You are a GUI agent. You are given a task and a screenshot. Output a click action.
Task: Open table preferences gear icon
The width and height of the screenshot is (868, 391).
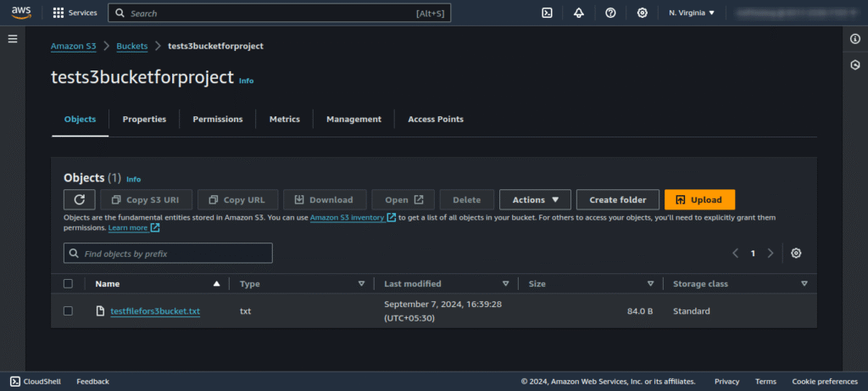coord(796,253)
